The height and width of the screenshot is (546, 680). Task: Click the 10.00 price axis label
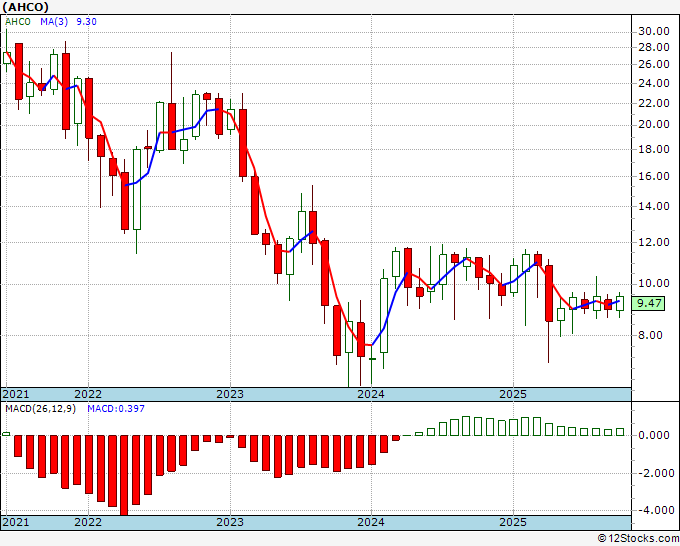[x=654, y=284]
